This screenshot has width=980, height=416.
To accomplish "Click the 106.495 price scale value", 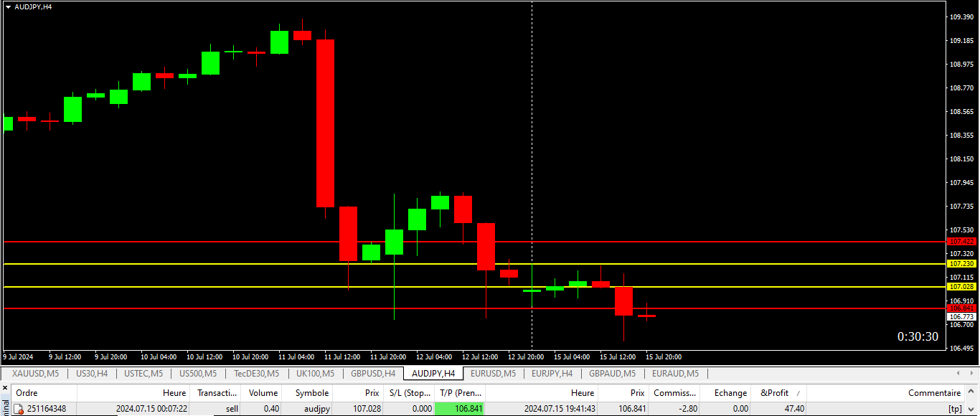I will pos(961,349).
